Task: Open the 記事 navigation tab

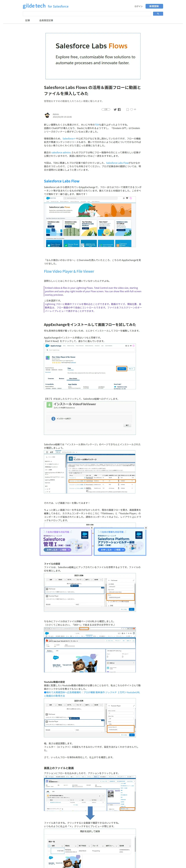Action: click(x=28, y=21)
